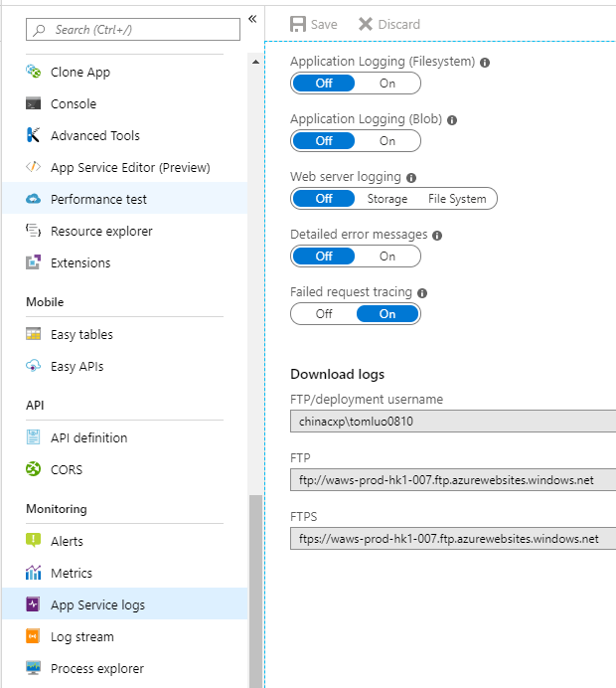Select App Service logs label

pos(97,605)
